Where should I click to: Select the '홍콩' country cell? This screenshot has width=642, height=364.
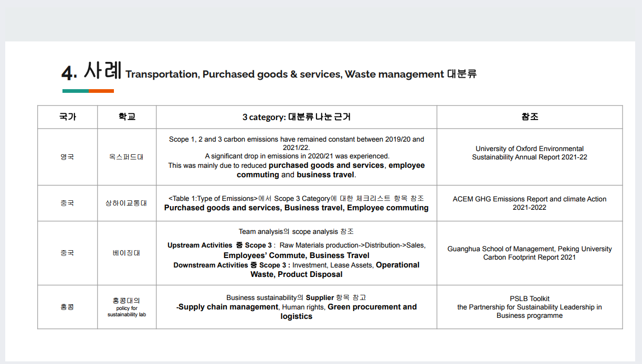[68, 307]
